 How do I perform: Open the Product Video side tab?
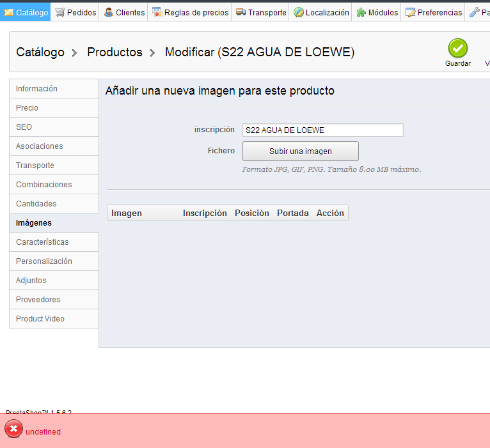click(54, 319)
